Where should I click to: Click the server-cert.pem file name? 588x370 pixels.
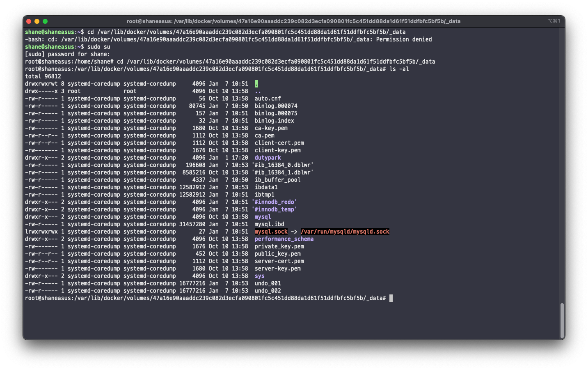pyautogui.click(x=279, y=261)
